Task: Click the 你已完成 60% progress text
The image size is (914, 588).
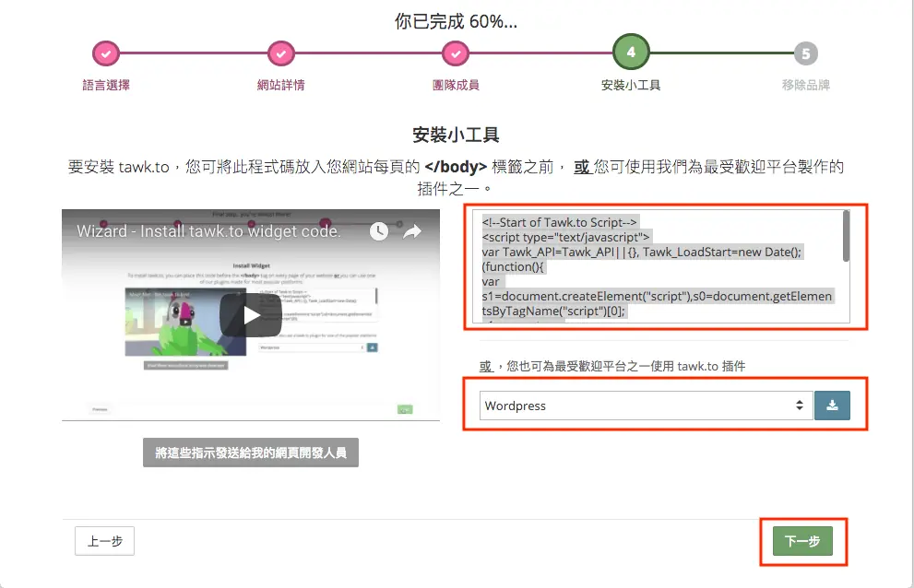Action: coord(456,21)
